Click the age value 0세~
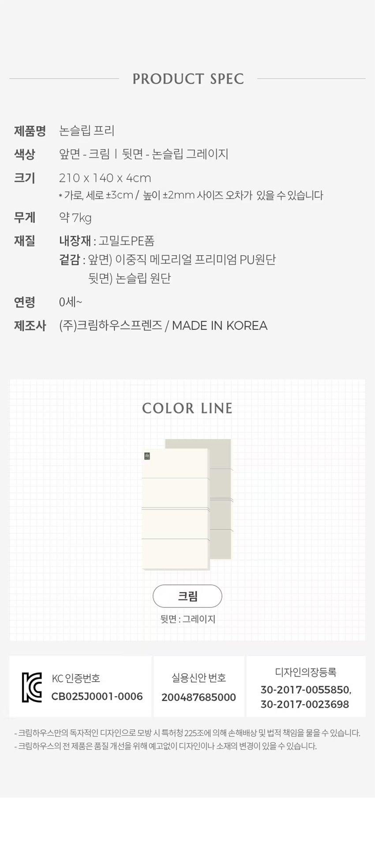This screenshot has width=375, height=868. pos(71,302)
